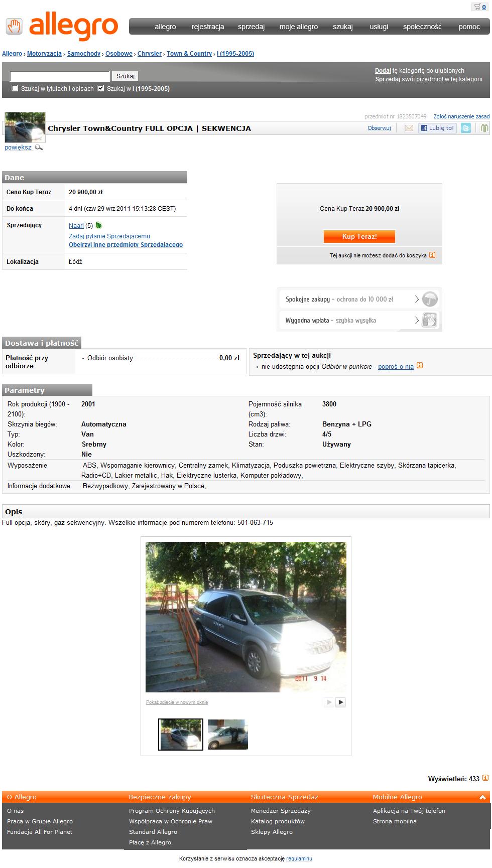The height and width of the screenshot is (868, 492).
Task: Expand Spokojne zakupy protection banner
Action: click(359, 299)
